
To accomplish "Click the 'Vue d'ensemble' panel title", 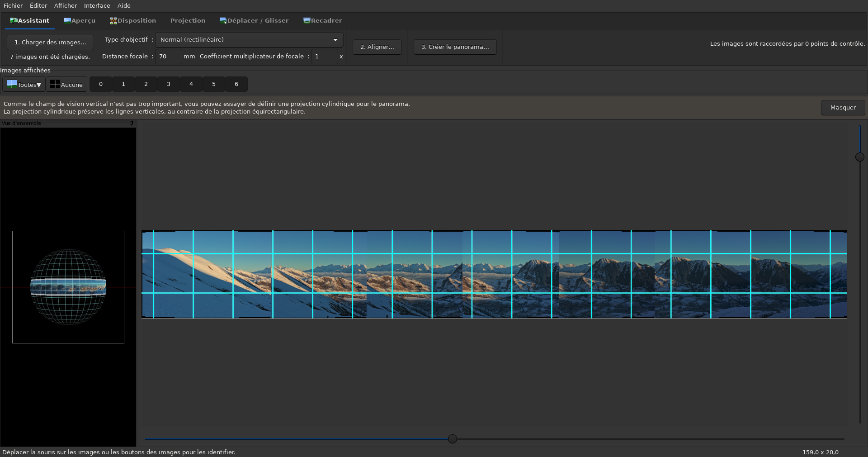I will coord(21,123).
